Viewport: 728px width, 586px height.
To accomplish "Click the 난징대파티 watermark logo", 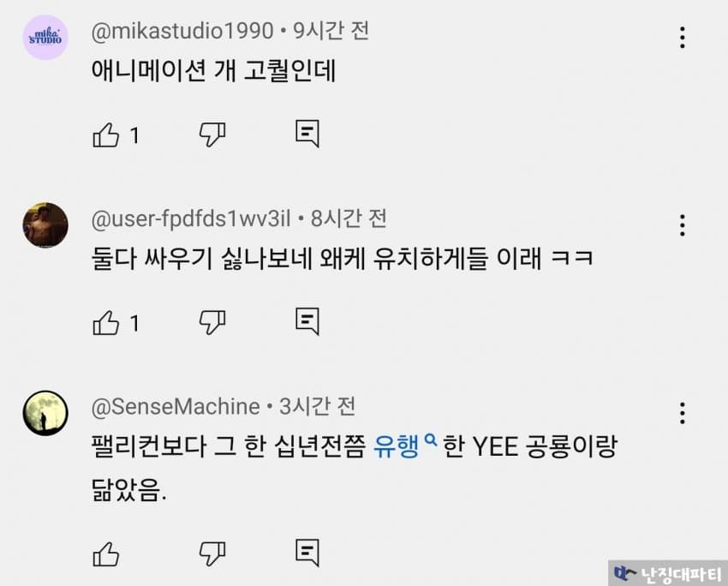I will (668, 573).
